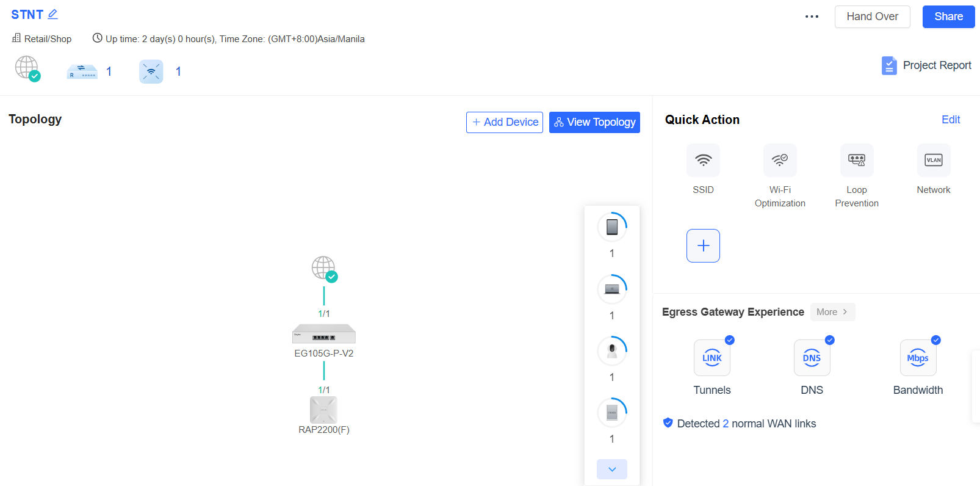Click the internet globe node in topology
The height and width of the screenshot is (486, 980).
(x=323, y=268)
